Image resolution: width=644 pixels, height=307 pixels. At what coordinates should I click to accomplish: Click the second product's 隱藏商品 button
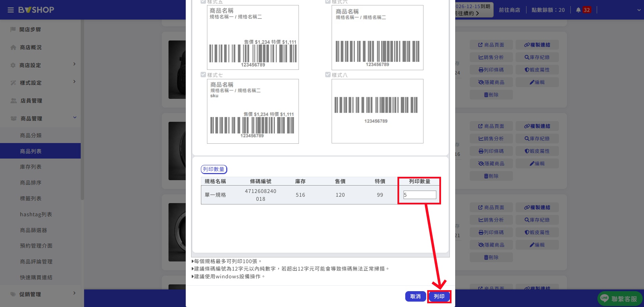491,164
